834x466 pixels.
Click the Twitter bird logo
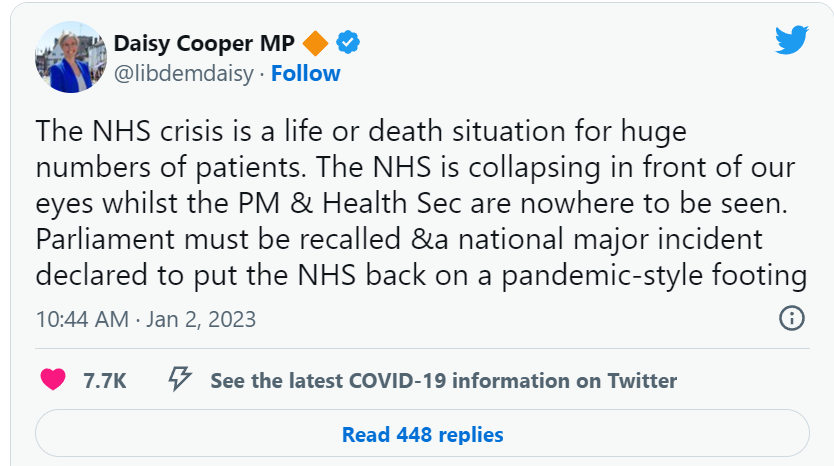[792, 40]
